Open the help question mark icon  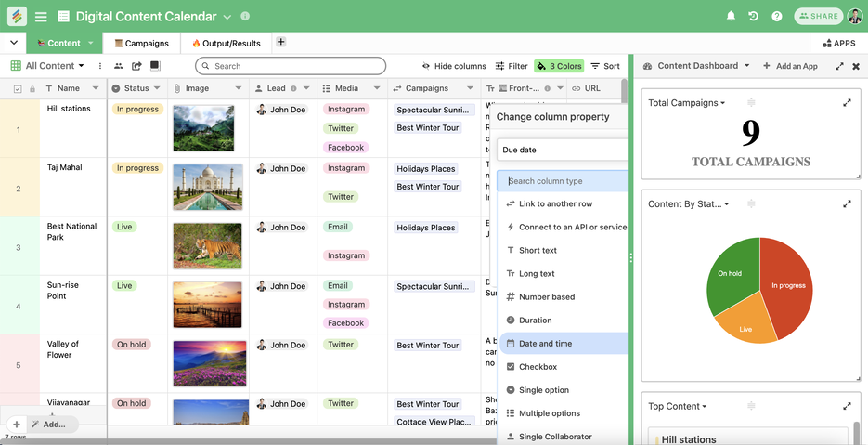tap(777, 16)
